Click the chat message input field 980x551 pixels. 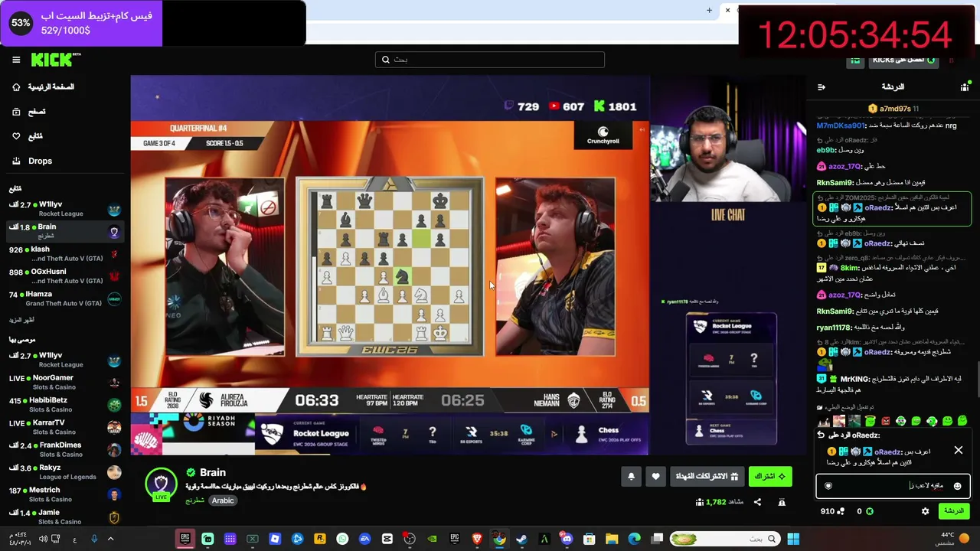click(893, 486)
